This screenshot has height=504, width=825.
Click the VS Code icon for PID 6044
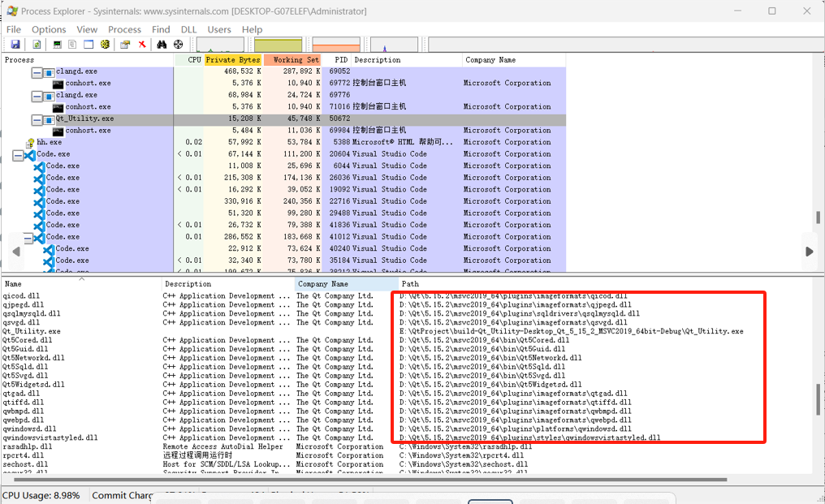click(40, 166)
